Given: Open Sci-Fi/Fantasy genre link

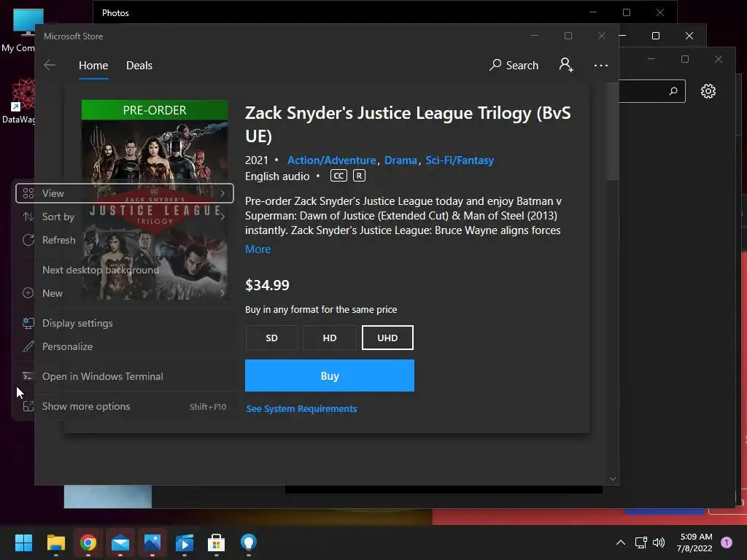Looking at the screenshot, I should pyautogui.click(x=460, y=160).
